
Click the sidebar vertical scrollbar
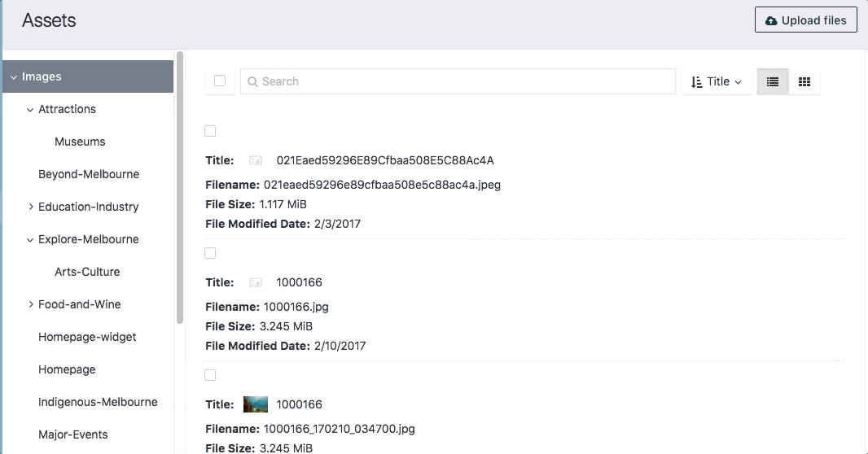(179, 188)
